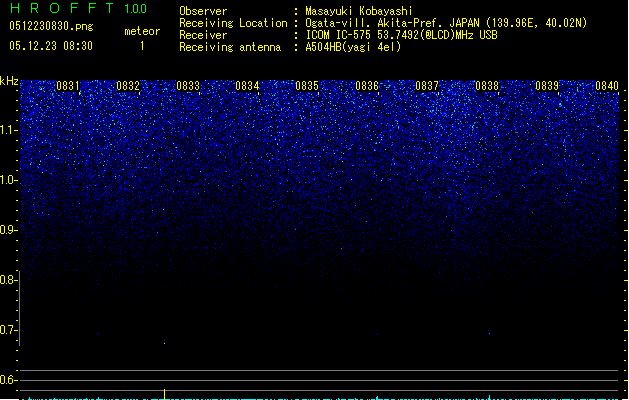
Task: Click the 0834 time marker
Action: pyautogui.click(x=247, y=86)
